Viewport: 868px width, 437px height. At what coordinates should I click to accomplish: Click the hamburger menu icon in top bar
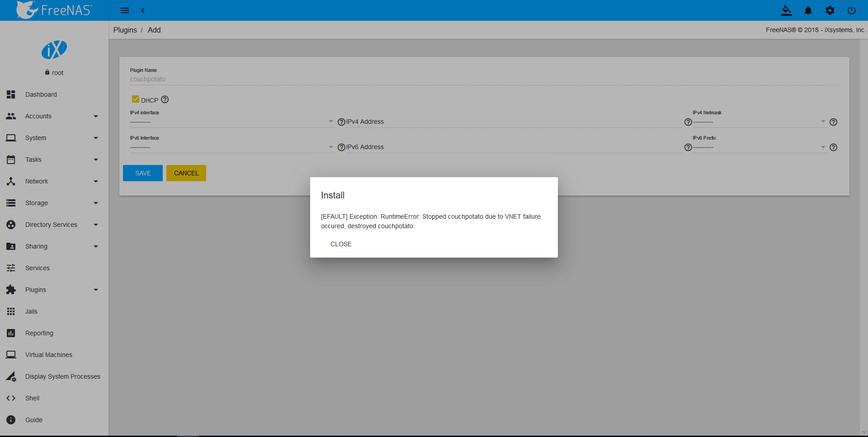[125, 10]
